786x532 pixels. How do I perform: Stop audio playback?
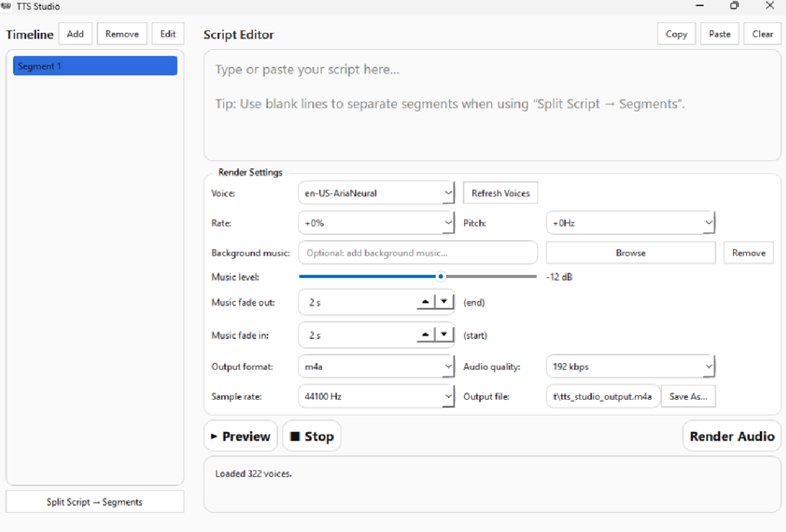(x=312, y=436)
